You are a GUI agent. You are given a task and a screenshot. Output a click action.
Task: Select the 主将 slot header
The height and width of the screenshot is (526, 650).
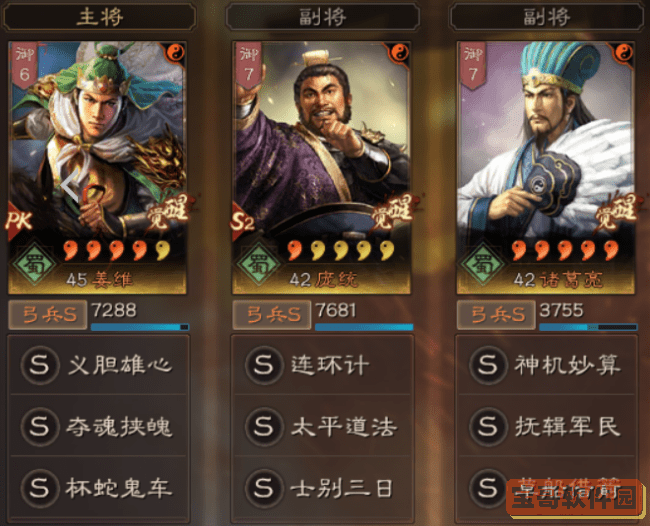coord(99,17)
